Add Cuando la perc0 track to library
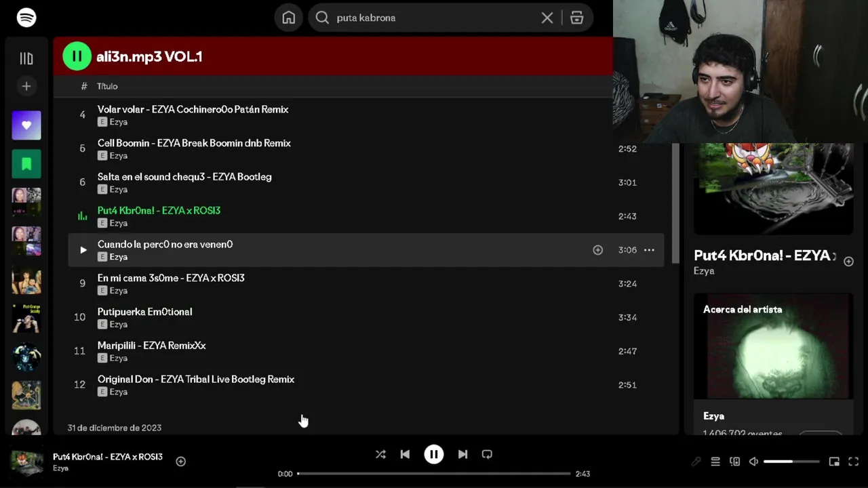 pos(597,250)
